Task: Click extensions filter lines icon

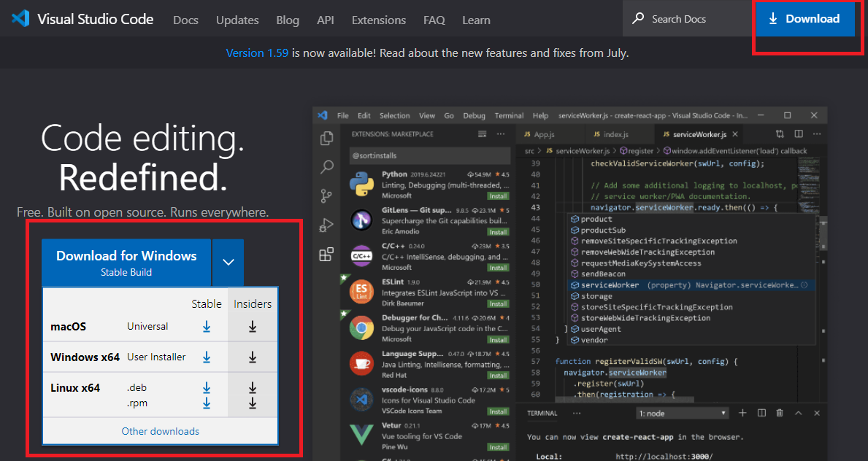Action: pyautogui.click(x=482, y=134)
